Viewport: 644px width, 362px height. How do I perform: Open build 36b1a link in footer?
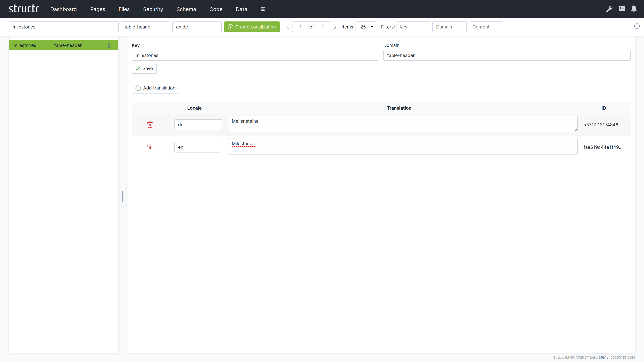[603, 357]
